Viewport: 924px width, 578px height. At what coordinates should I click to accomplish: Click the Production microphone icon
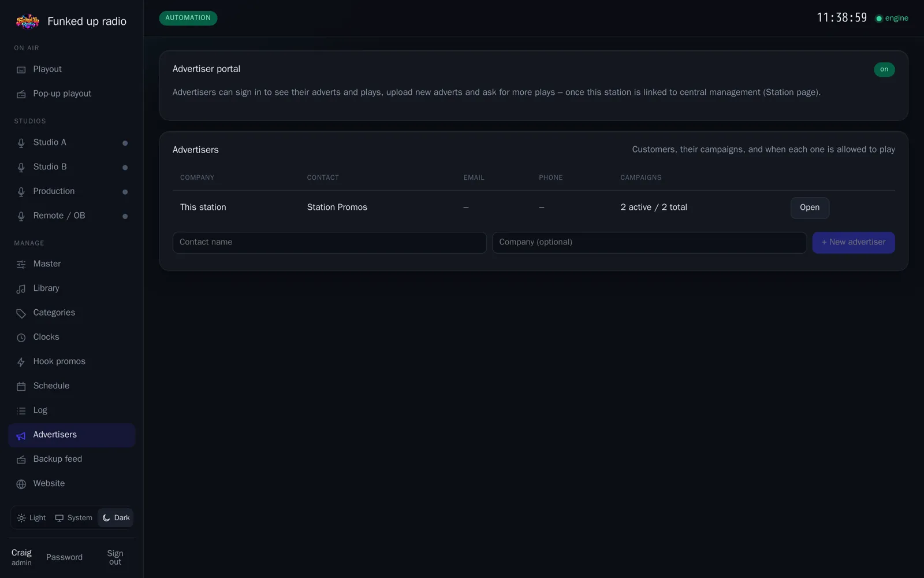[x=21, y=192]
